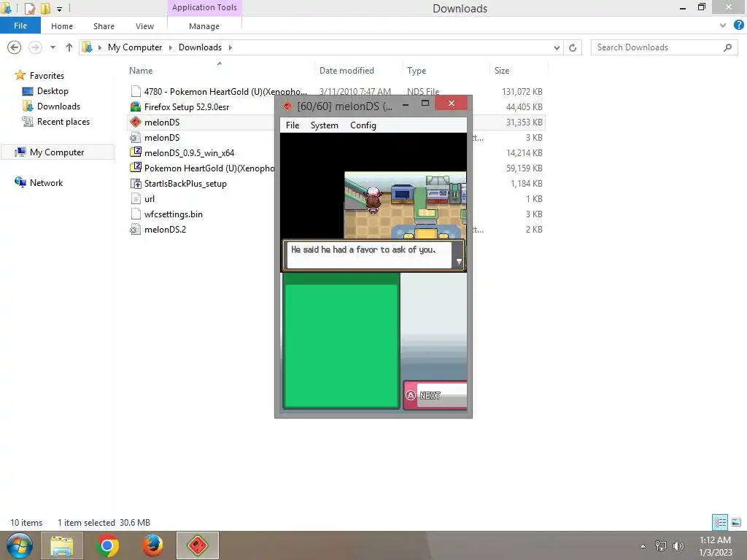Click the volume speaker tray icon
747x560 pixels.
click(x=678, y=545)
